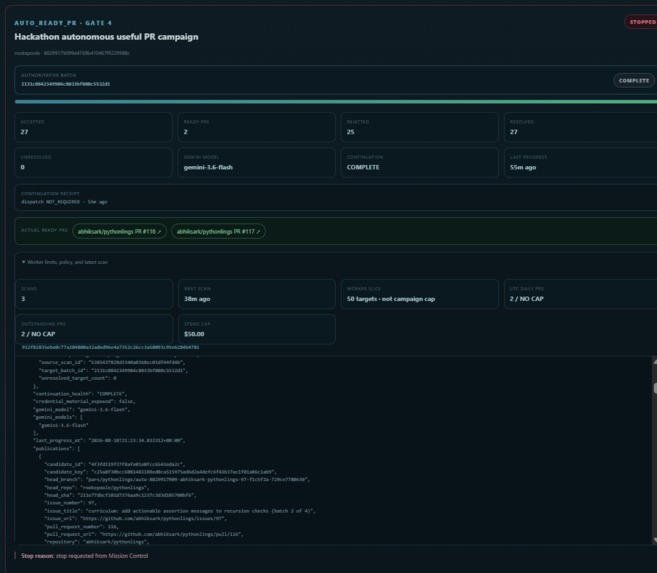
Task: Open the abhiksark/pythonlings PR #116 link
Action: click(x=119, y=231)
